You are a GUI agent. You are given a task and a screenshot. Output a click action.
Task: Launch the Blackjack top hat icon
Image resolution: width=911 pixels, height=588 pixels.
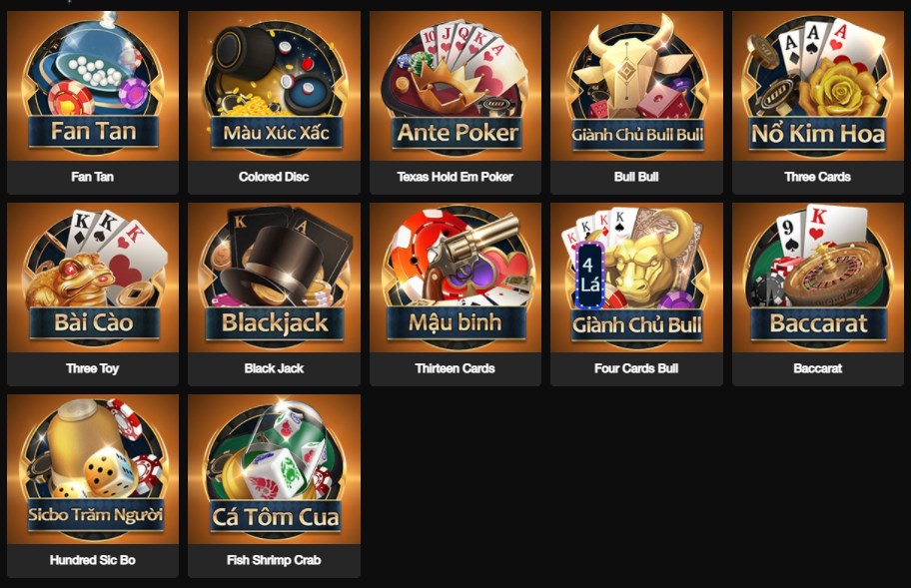click(275, 278)
